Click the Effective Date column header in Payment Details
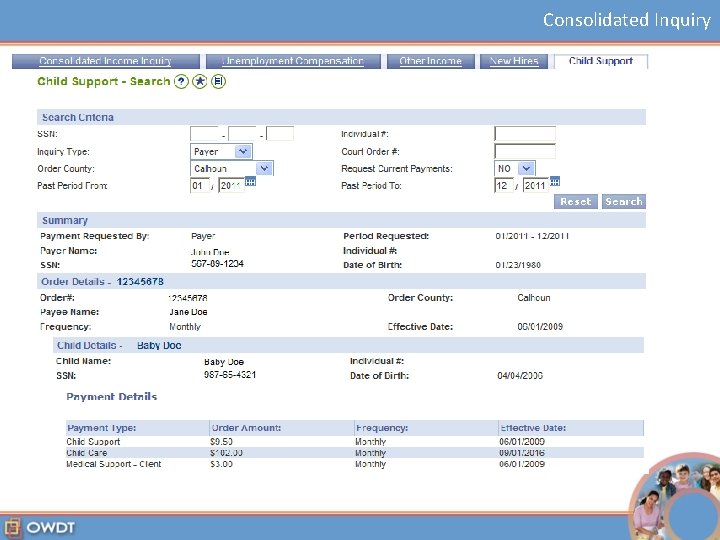Image resolution: width=720 pixels, height=540 pixels. (571, 428)
